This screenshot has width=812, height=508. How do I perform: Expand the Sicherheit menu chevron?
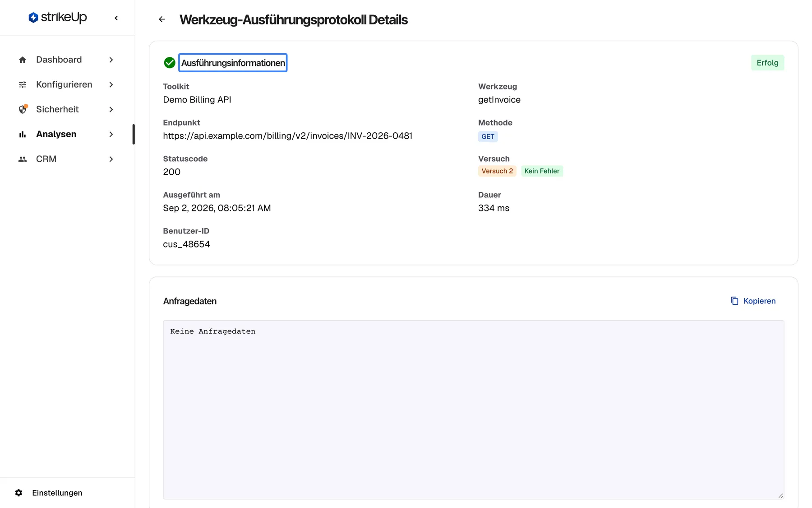point(111,110)
